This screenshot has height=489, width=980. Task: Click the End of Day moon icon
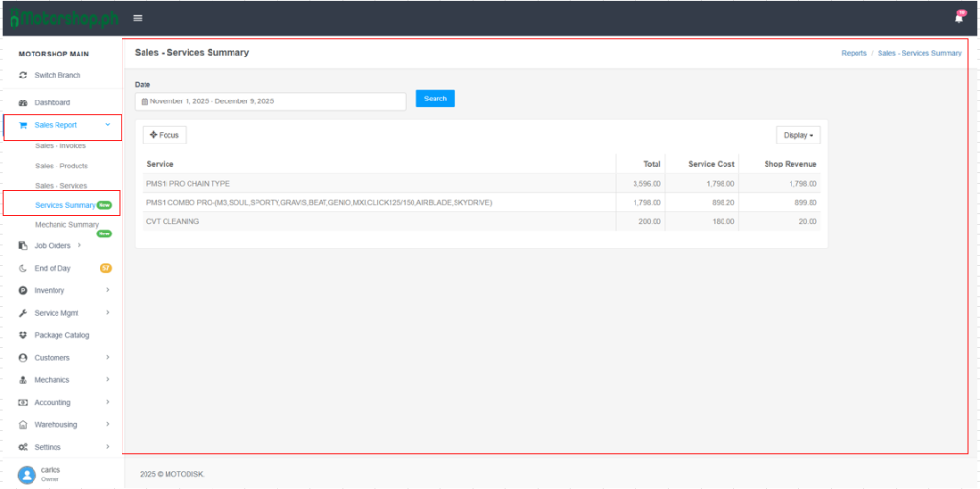pyautogui.click(x=23, y=268)
